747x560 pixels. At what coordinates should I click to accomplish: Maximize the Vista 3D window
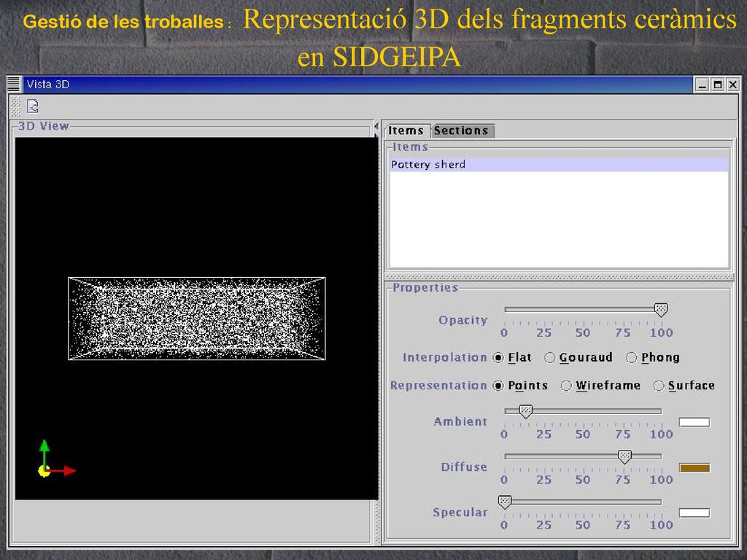(718, 85)
